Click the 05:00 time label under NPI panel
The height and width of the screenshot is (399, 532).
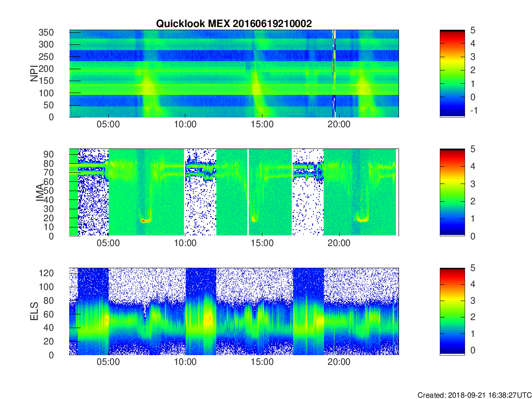(108, 125)
